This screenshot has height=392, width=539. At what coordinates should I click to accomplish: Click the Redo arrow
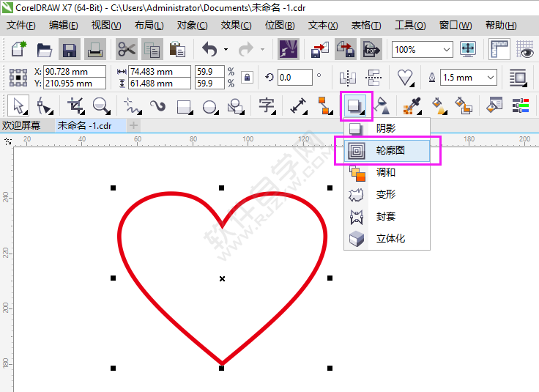(245, 50)
